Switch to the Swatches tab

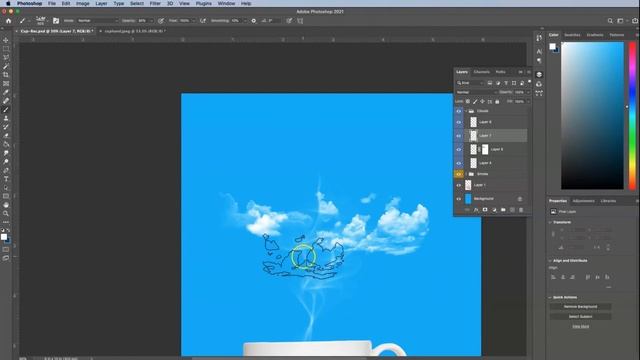(x=572, y=35)
